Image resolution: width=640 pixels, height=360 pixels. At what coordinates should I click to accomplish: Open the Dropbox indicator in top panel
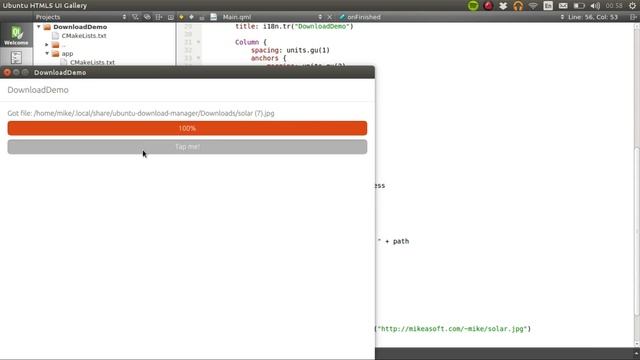click(x=503, y=6)
